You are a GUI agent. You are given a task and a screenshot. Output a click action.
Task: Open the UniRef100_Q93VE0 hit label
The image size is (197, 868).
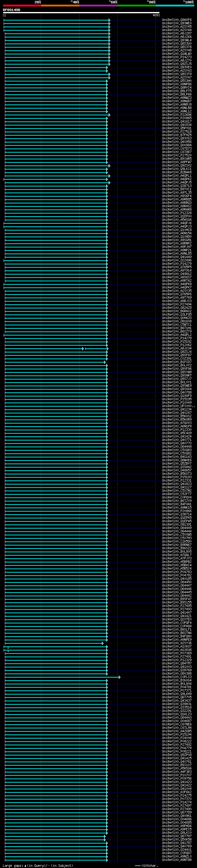pos(176,67)
